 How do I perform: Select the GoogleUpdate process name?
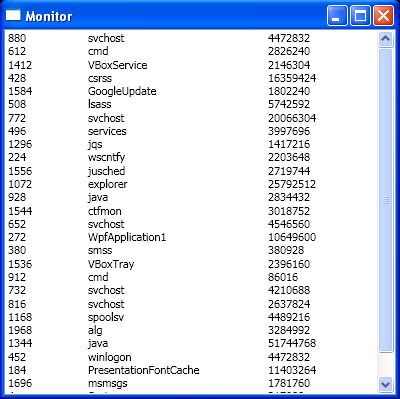[122, 91]
